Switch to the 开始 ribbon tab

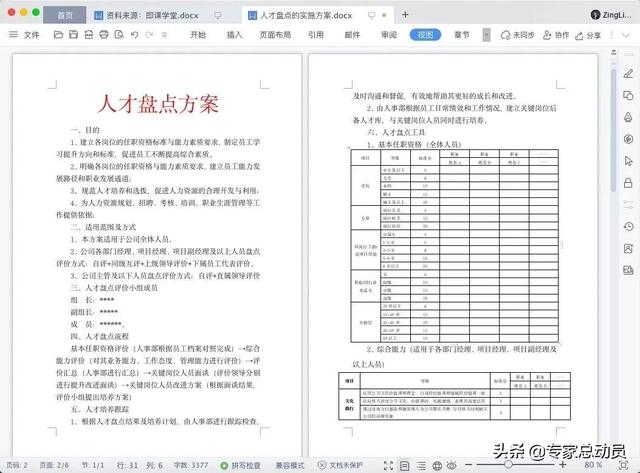198,35
